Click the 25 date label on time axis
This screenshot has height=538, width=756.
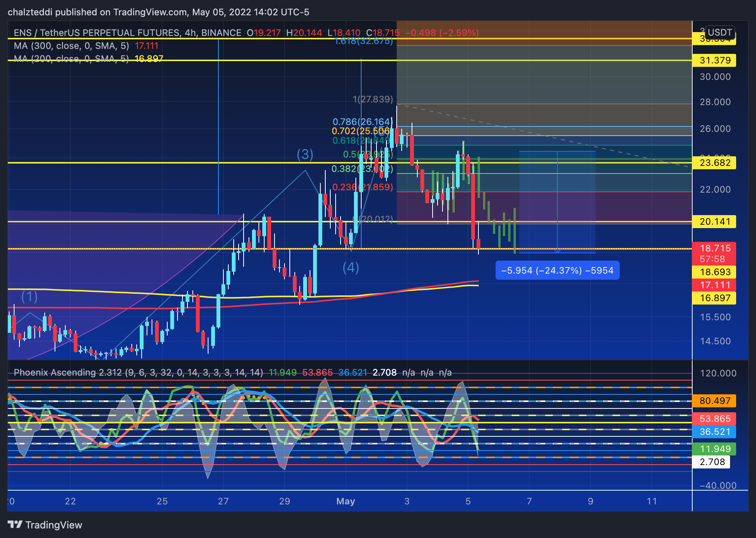click(x=162, y=501)
